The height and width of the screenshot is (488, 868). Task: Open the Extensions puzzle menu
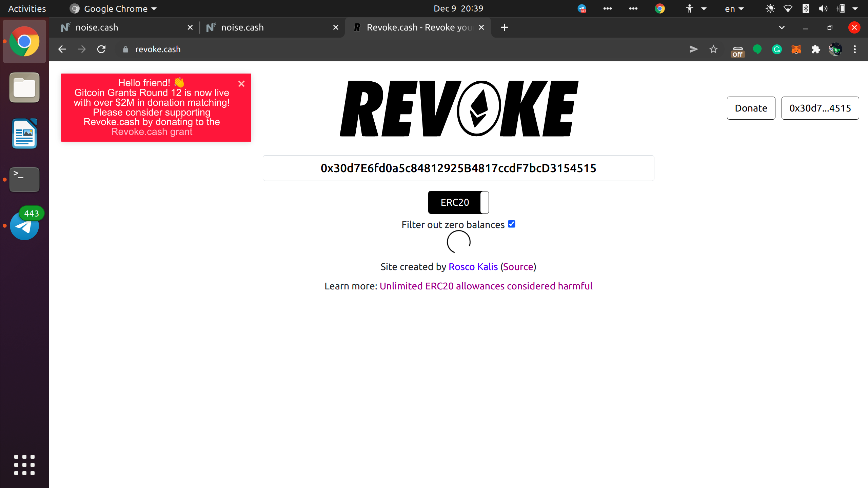tap(816, 49)
